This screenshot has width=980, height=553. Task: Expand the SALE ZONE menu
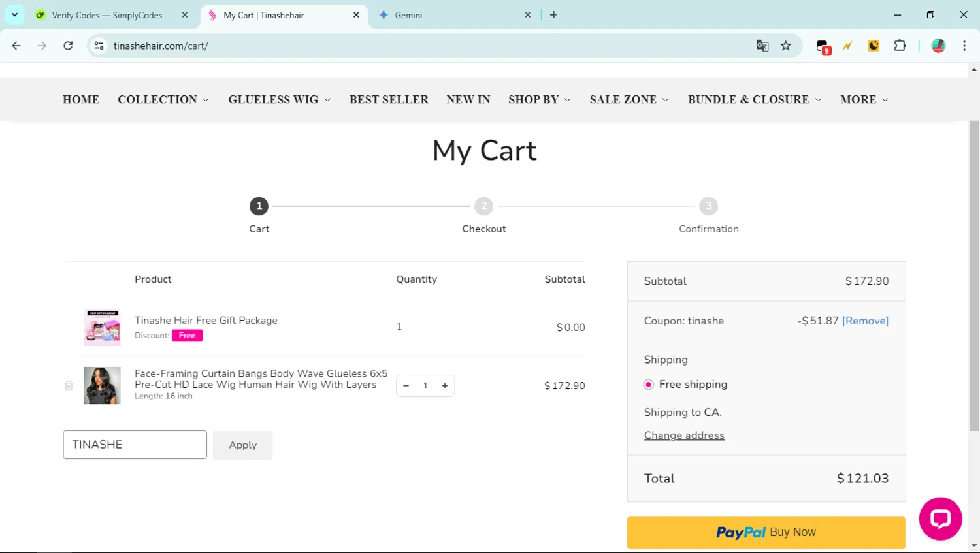629,99
